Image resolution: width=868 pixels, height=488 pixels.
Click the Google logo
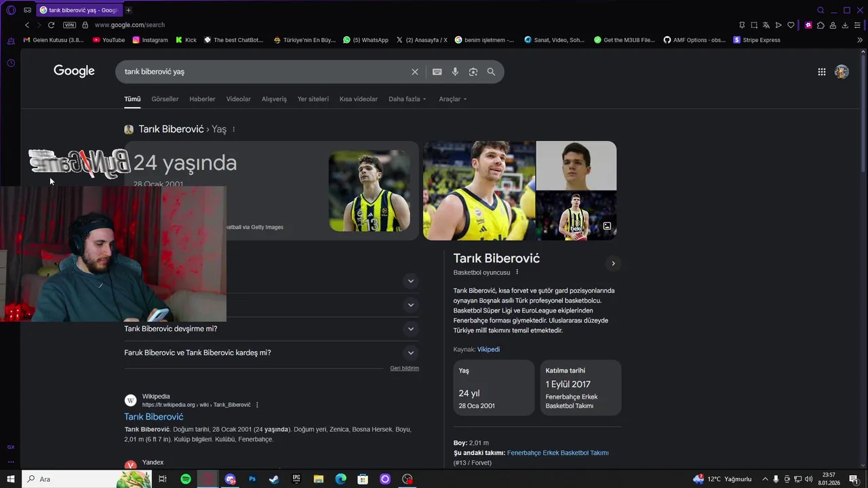point(74,71)
